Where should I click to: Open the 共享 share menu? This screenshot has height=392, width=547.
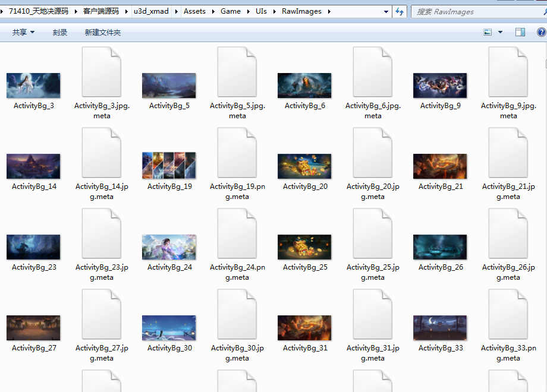pyautogui.click(x=23, y=33)
